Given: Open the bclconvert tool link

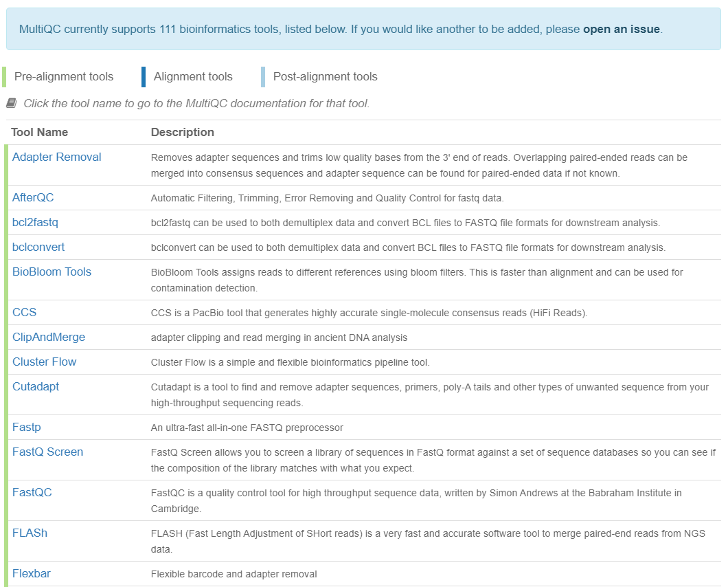Looking at the screenshot, I should (x=38, y=247).
